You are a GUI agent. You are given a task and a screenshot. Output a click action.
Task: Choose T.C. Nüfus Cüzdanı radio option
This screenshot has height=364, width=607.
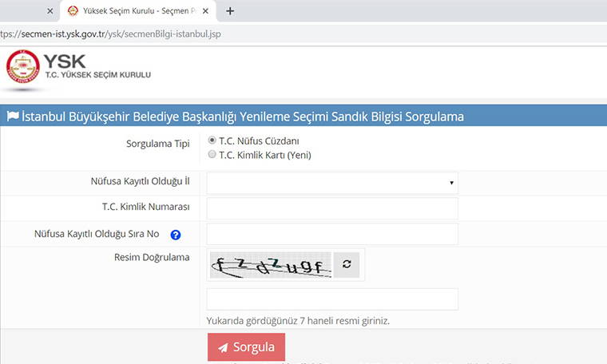tap(212, 140)
